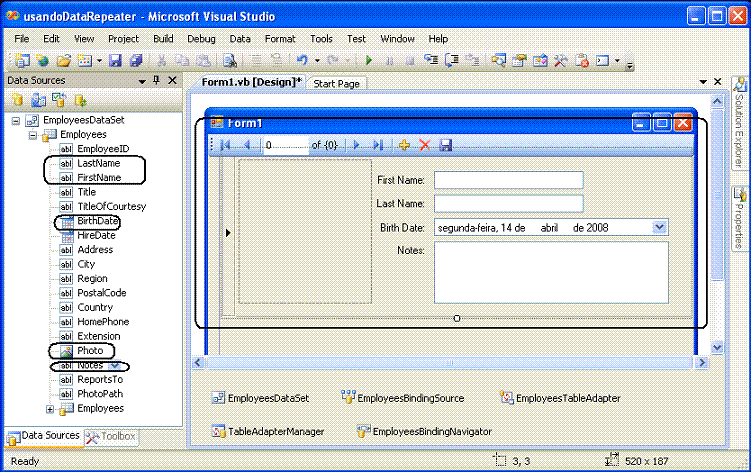Click the New Project toolbar icon
Viewport: 751px width, 472px height.
click(x=22, y=60)
